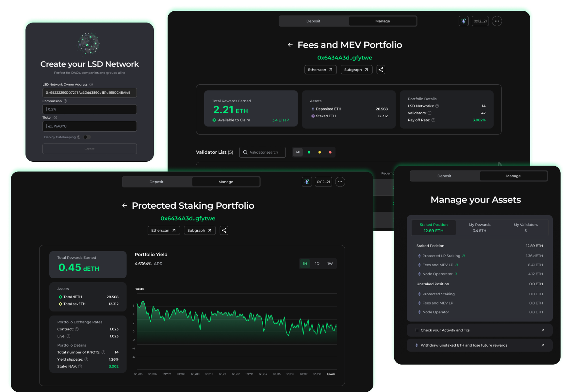
Task: Open three-dots menu in Fees and MEV panel
Action: point(497,21)
